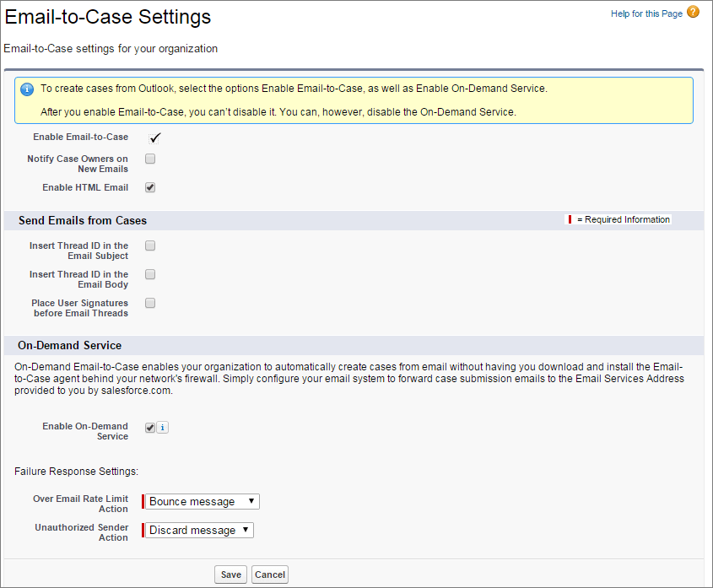Click the Bounce message dropdown arrow

pos(251,501)
